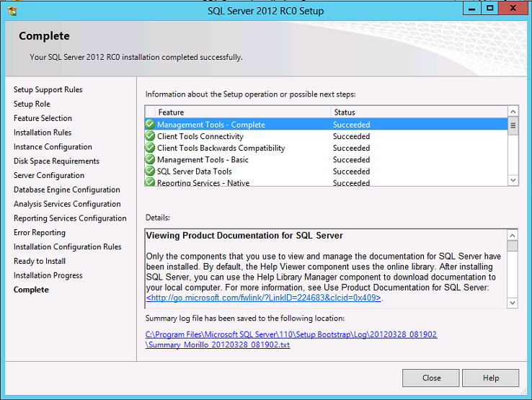Click the feature list scroll up arrow
This screenshot has width=532, height=400.
point(513,112)
